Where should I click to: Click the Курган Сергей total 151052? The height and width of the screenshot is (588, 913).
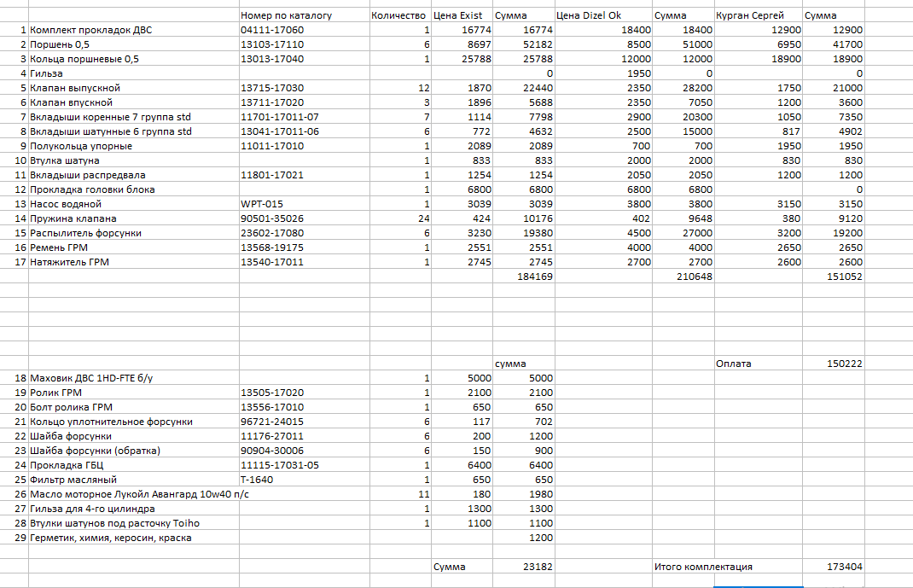(x=834, y=277)
